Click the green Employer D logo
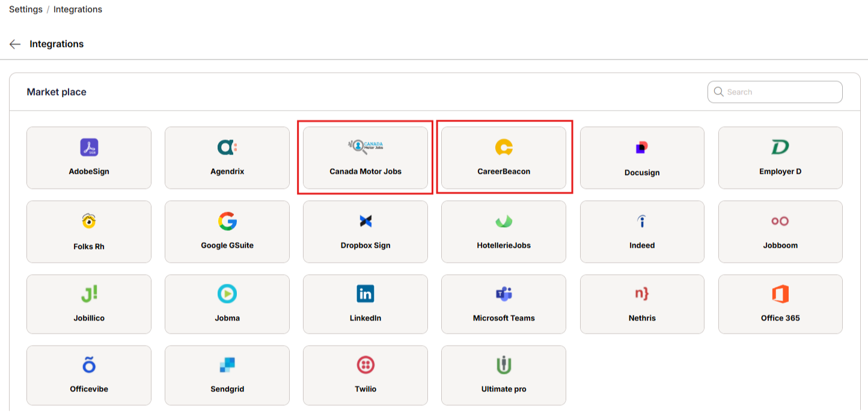Screen dimensions: 868x413 coord(780,147)
